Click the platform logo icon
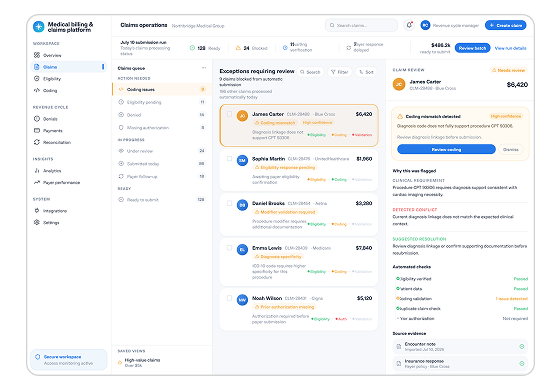This screenshot has width=560, height=390. pyautogui.click(x=39, y=26)
